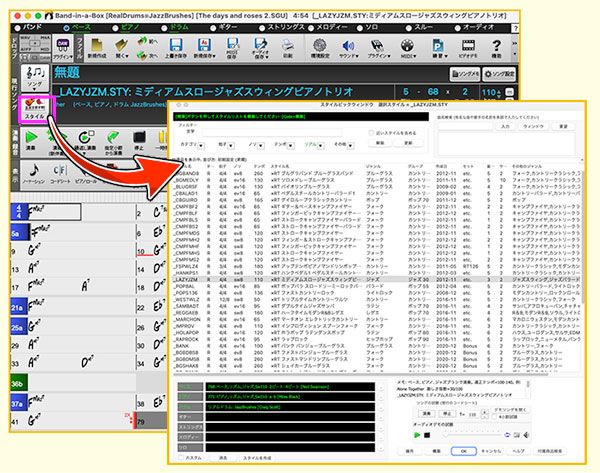Click the DAW プラグイン icon
Screen dimensions: 600x473
pyautogui.click(x=62, y=49)
